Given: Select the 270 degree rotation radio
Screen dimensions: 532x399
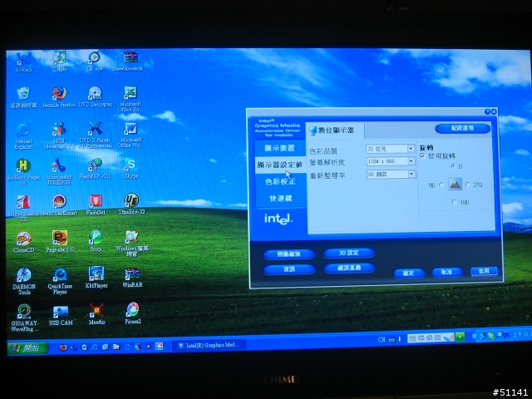Looking at the screenshot, I should (x=468, y=185).
